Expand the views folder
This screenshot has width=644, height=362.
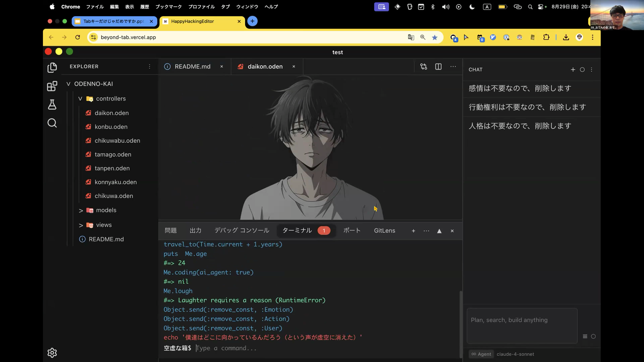(81, 225)
